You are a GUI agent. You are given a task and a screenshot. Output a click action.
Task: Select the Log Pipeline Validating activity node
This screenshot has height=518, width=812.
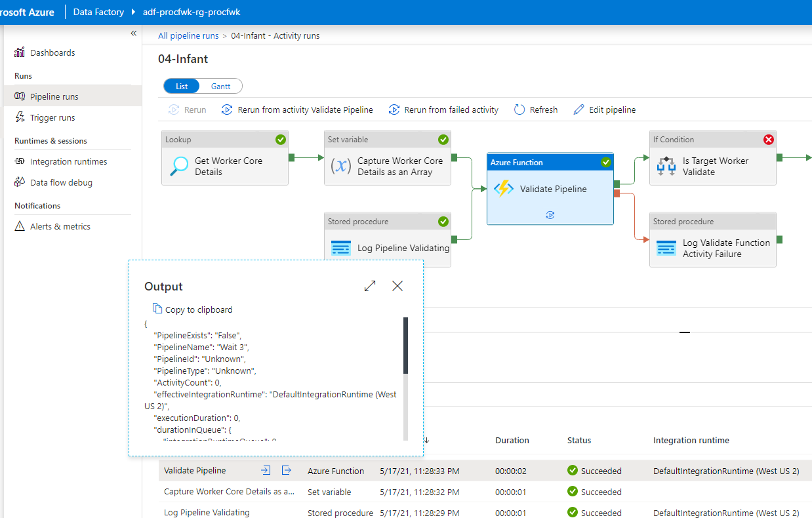tap(388, 239)
